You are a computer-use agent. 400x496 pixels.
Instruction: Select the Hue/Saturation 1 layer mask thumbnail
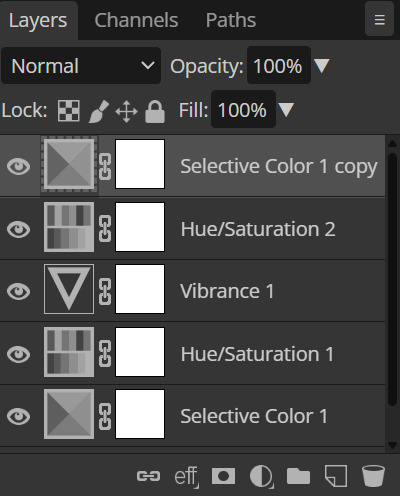pyautogui.click(x=140, y=352)
